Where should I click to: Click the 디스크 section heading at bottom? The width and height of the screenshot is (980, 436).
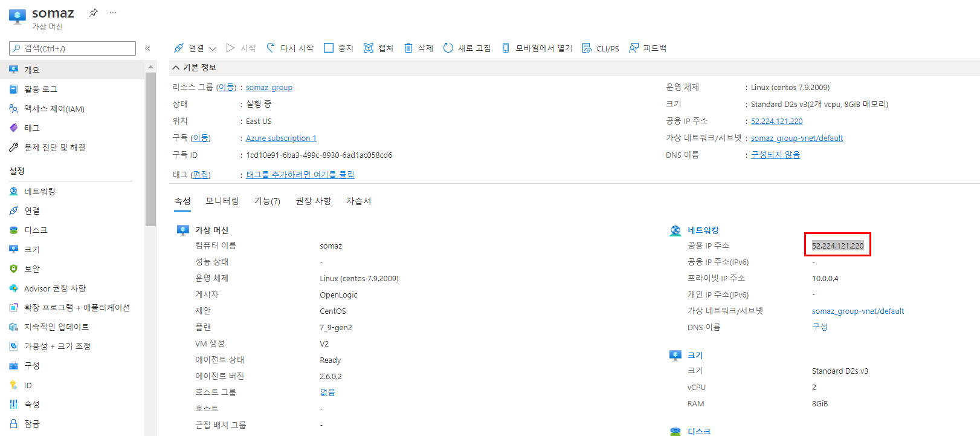coord(699,431)
